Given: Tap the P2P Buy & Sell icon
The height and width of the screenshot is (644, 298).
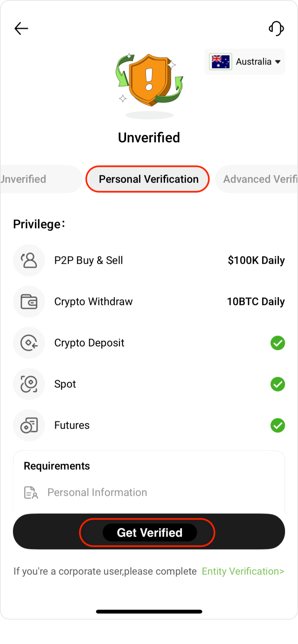Looking at the screenshot, I should pos(29,260).
